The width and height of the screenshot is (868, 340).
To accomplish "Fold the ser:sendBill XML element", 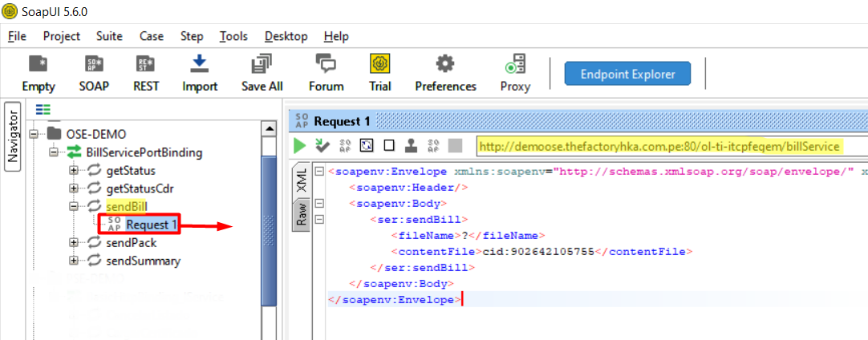I will click(x=318, y=220).
